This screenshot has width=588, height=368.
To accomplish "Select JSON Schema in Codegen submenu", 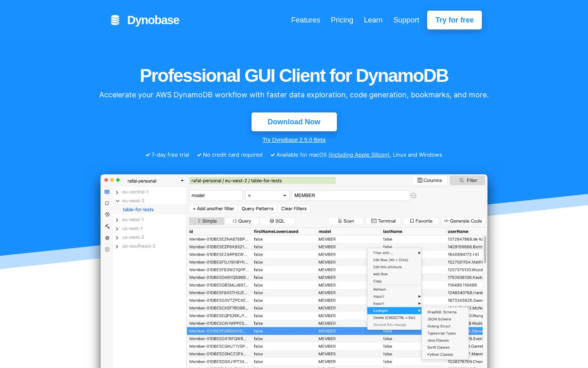I will coord(445,319).
